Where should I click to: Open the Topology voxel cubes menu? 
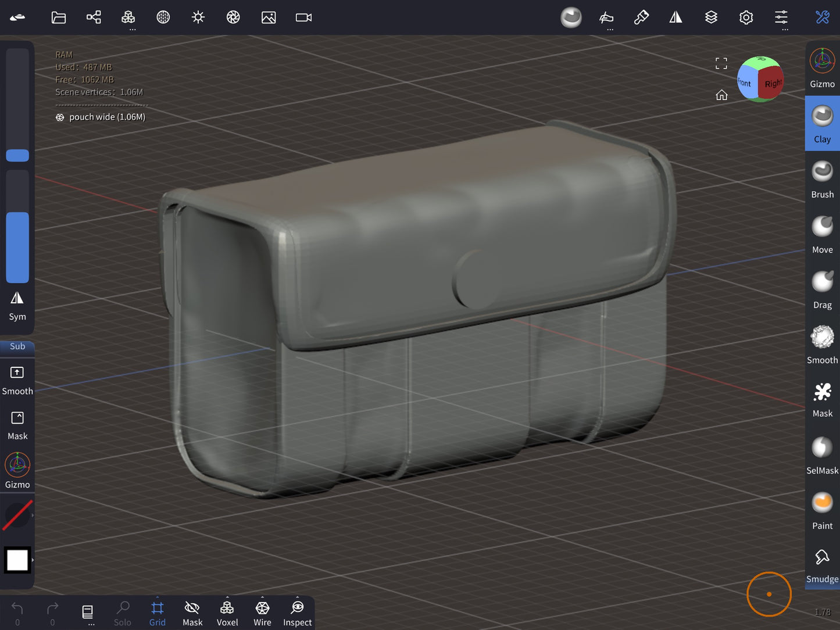pos(128,17)
